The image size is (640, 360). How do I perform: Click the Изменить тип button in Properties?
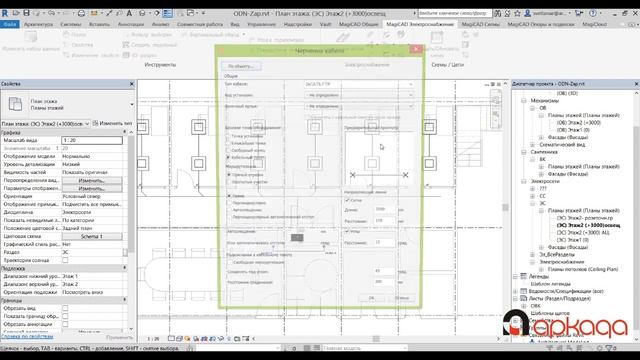pos(113,123)
